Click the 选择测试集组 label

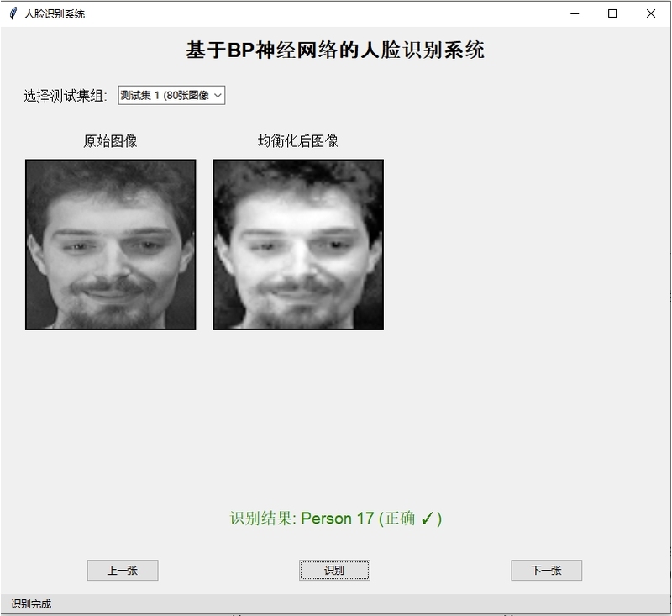click(66, 96)
